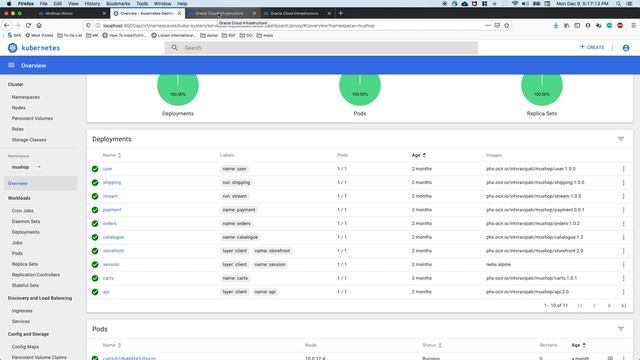Click the browser reload icon

[28, 25]
